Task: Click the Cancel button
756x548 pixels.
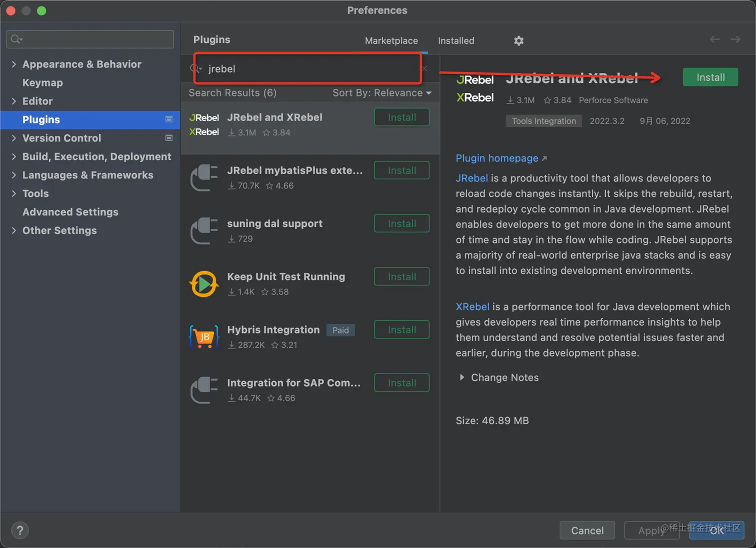Action: [x=587, y=530]
